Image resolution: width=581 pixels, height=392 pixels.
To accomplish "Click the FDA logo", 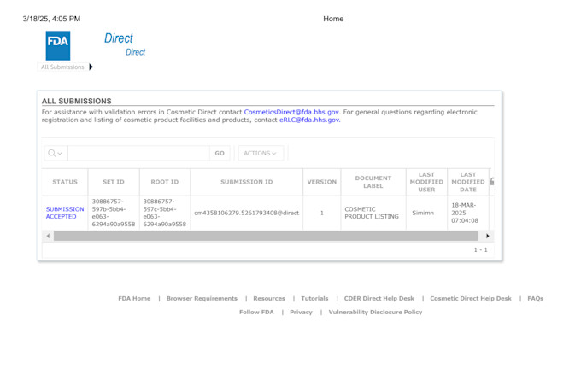I will pyautogui.click(x=58, y=45).
